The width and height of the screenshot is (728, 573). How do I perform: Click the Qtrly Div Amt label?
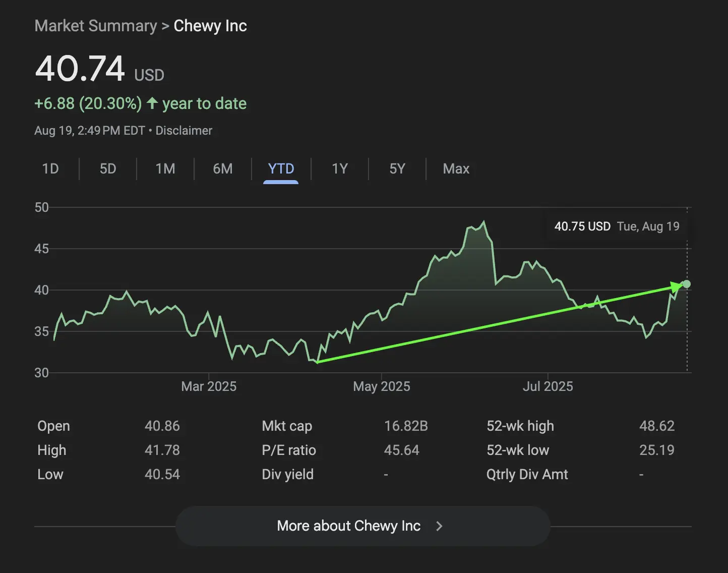(x=527, y=475)
